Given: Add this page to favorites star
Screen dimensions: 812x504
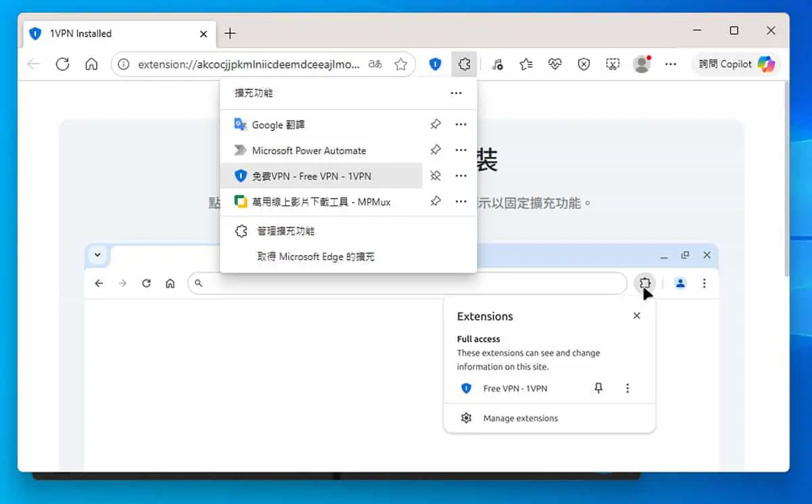Looking at the screenshot, I should (401, 64).
